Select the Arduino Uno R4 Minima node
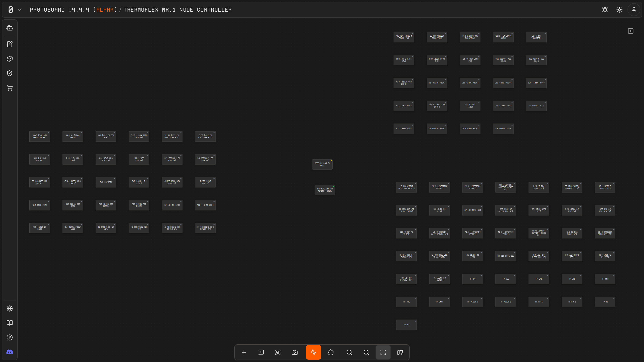644x362 pixels. [325, 190]
